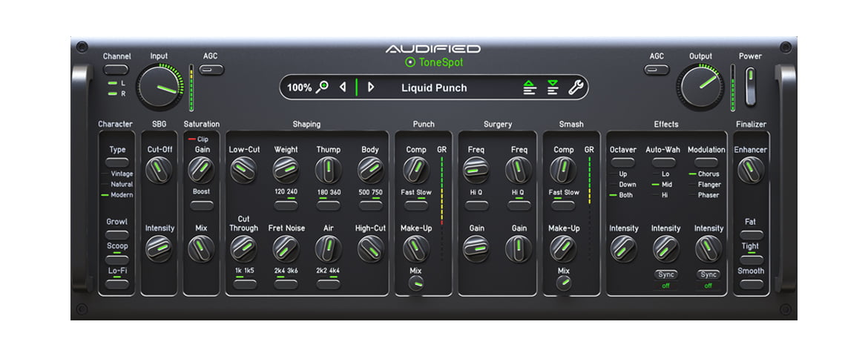Screen dimensions: 868x356
Task: Click the save preset down-arrow icon
Action: pos(553,87)
